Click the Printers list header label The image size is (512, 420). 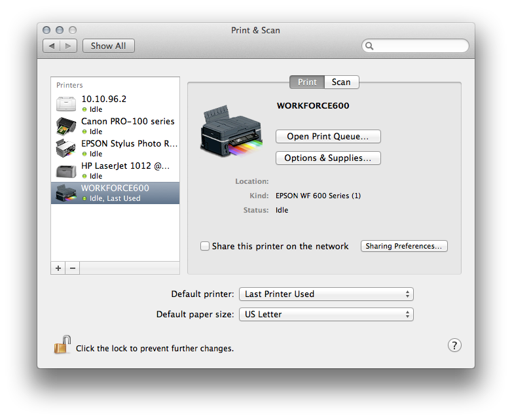(69, 85)
